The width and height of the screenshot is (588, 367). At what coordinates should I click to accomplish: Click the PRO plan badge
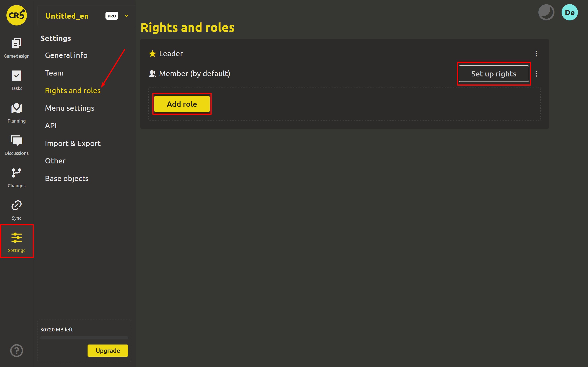tap(112, 16)
